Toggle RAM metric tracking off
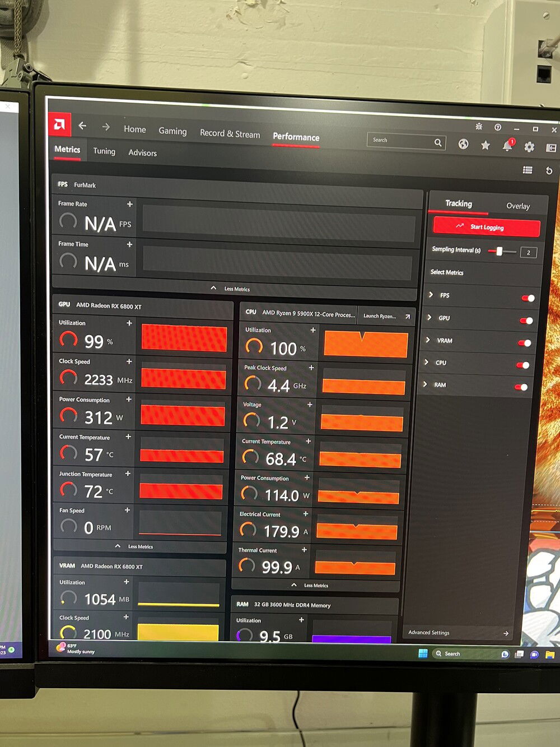 point(521,387)
